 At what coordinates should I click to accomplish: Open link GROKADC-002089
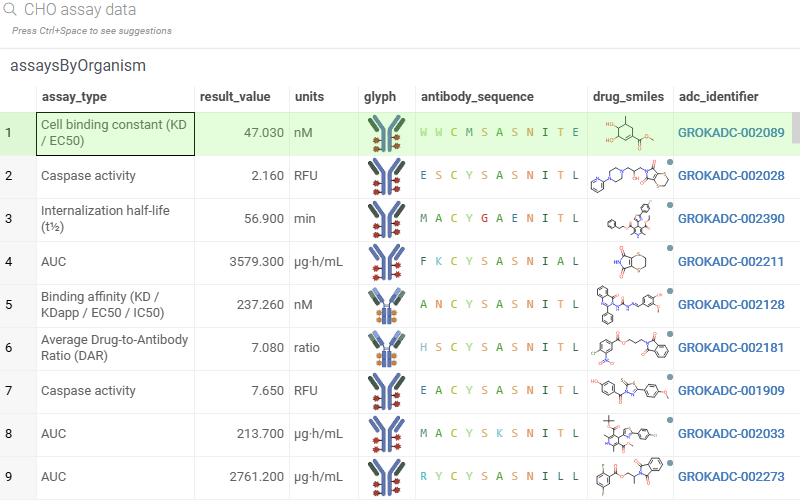pyautogui.click(x=731, y=133)
